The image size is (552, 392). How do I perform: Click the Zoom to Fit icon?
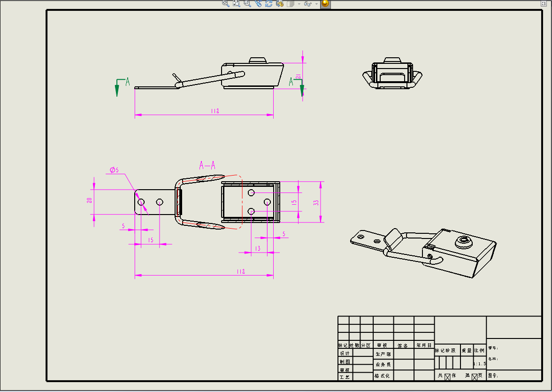tap(237, 4)
